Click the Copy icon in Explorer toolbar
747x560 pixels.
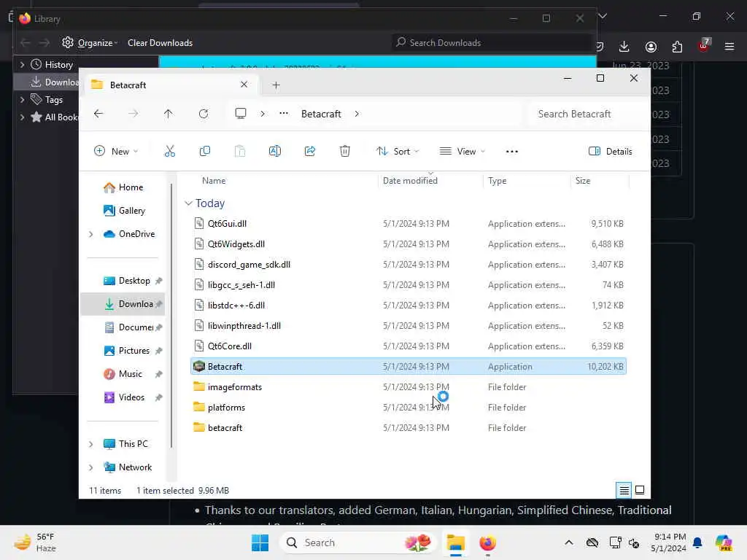pos(205,152)
